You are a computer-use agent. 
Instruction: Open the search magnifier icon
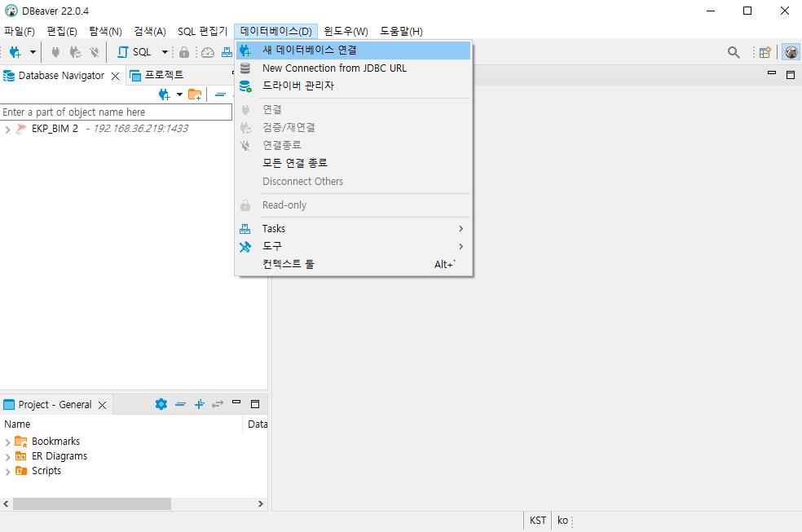pyautogui.click(x=733, y=51)
